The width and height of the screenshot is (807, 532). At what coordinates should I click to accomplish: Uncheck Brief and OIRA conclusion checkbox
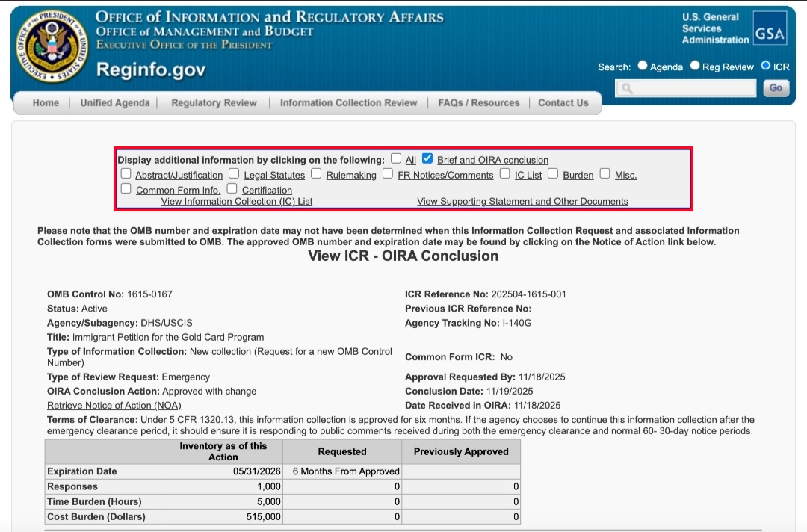point(427,158)
